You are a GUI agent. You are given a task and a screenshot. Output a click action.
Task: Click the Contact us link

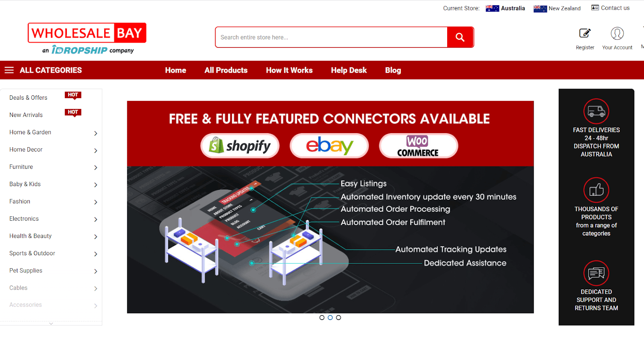(x=610, y=8)
